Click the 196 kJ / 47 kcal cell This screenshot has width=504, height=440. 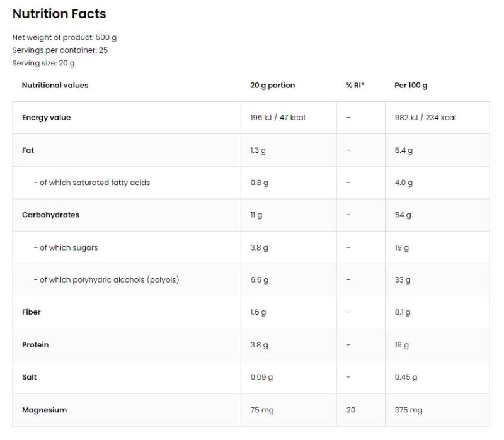277,118
